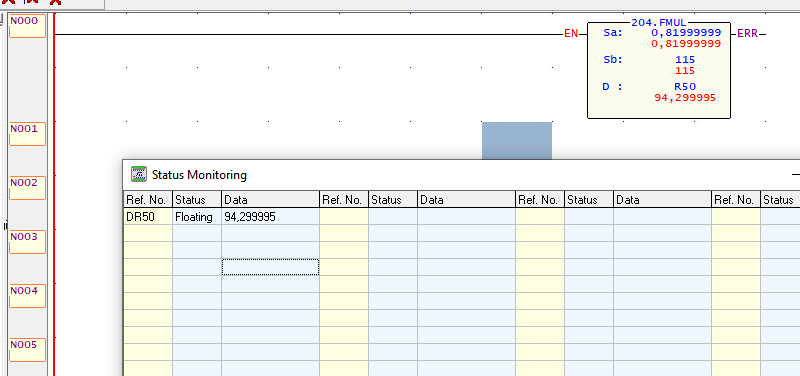Click the first Data column header
800x376 pixels.
coord(270,200)
